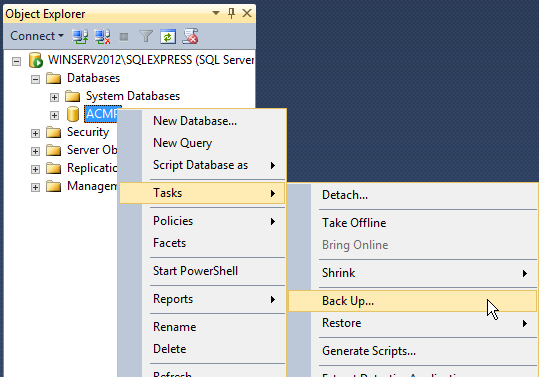Click the System Databases folder icon

73,96
